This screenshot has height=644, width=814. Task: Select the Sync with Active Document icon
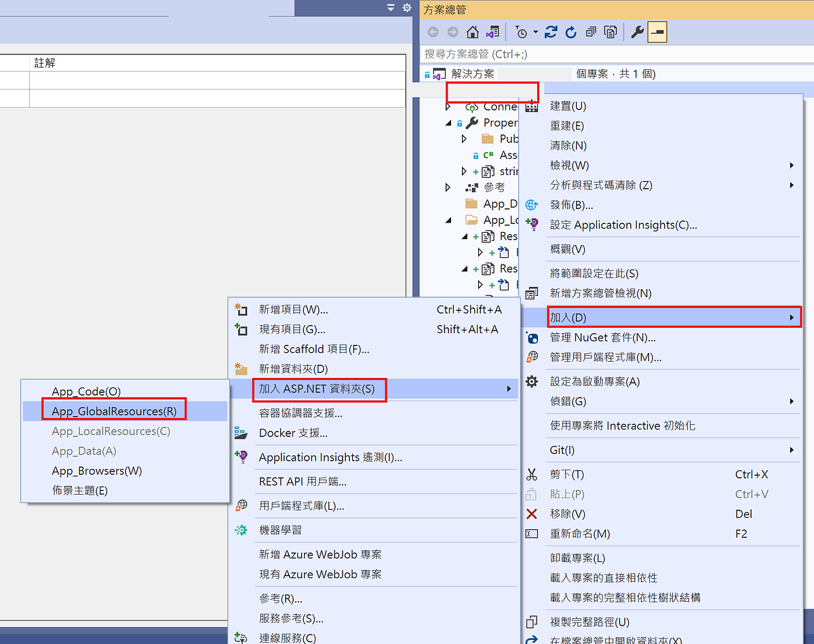click(x=492, y=31)
